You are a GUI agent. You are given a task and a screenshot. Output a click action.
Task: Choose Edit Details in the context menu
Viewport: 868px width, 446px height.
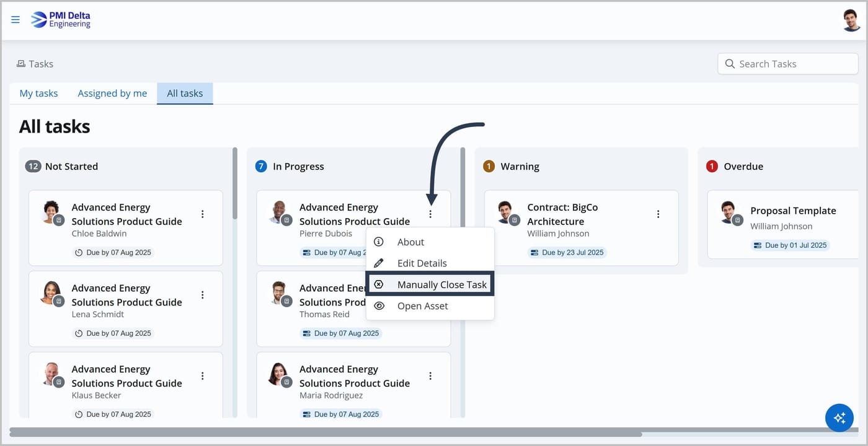click(430, 263)
